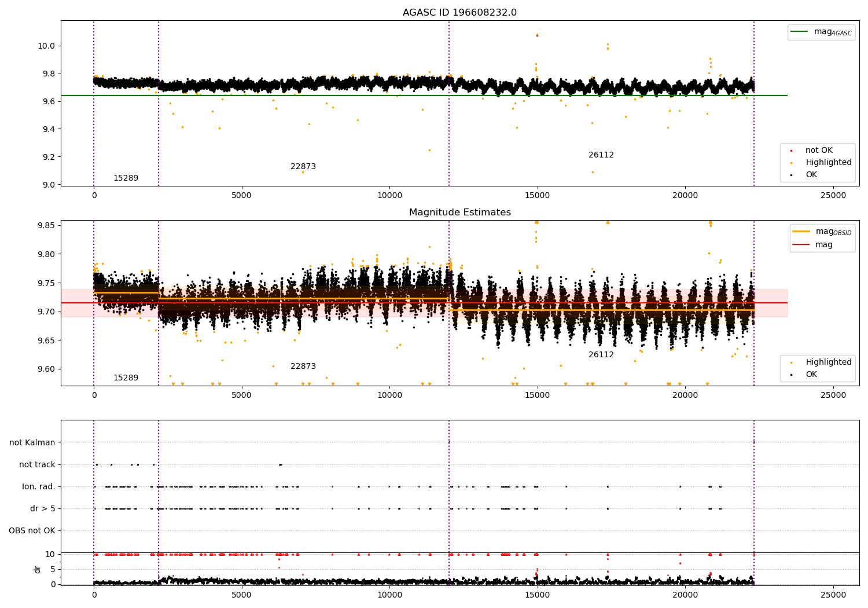Click annotation 15289 in Magnitude Estimates plot
This screenshot has width=868, height=608.
click(x=126, y=378)
